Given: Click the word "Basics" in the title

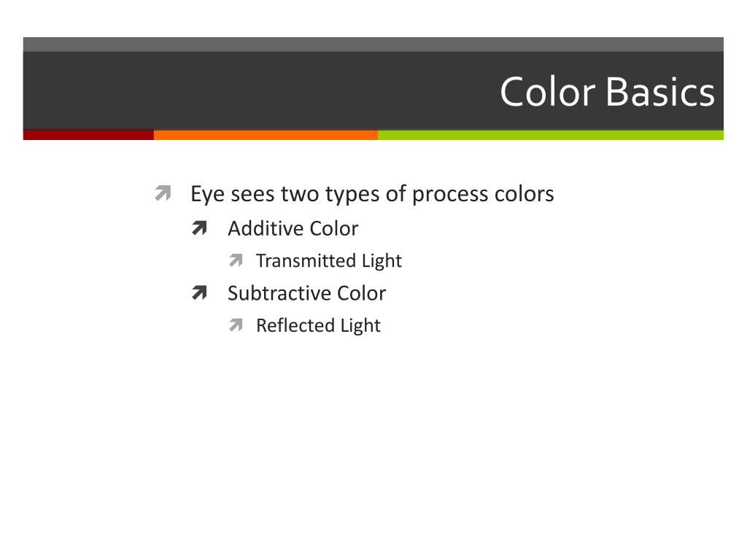Looking at the screenshot, I should click(x=660, y=91).
